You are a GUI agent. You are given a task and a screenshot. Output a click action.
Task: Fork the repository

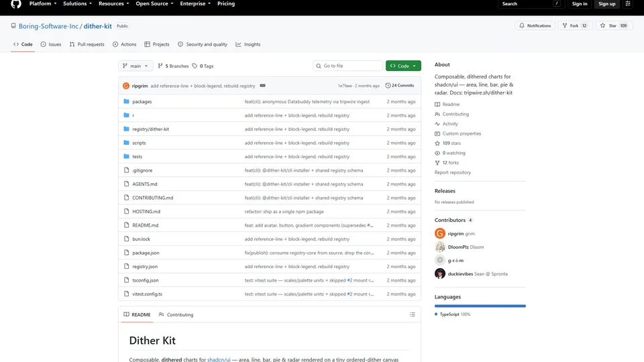point(575,25)
